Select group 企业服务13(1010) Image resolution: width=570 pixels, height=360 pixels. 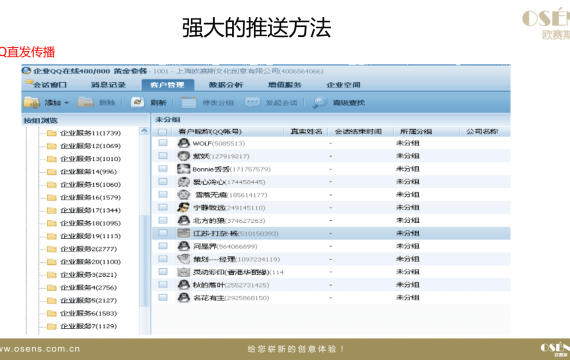[x=91, y=159]
